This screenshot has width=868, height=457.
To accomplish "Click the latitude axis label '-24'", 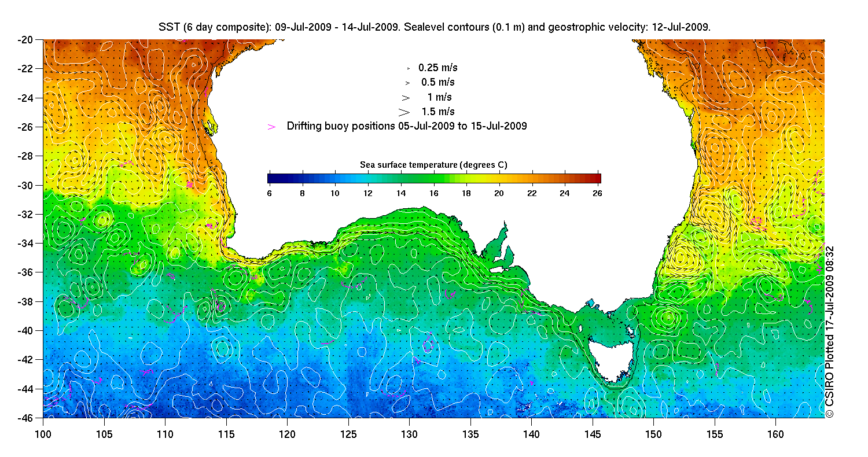I will 25,98.
